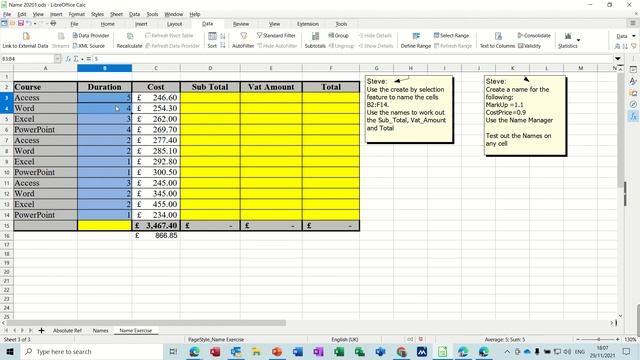640x360 pixels.
Task: Click the vertical scrollbar thumb
Action: tap(620, 131)
